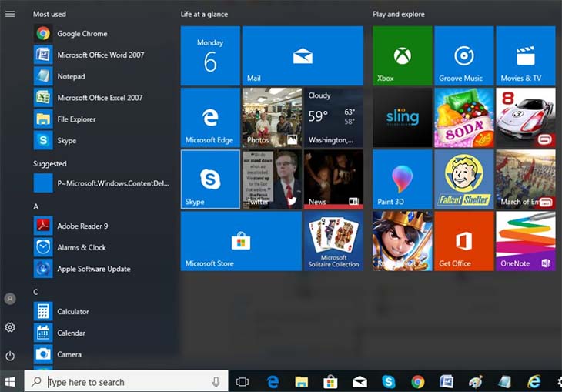
Task: Open Notepad from the taskbar
Action: tap(505, 382)
